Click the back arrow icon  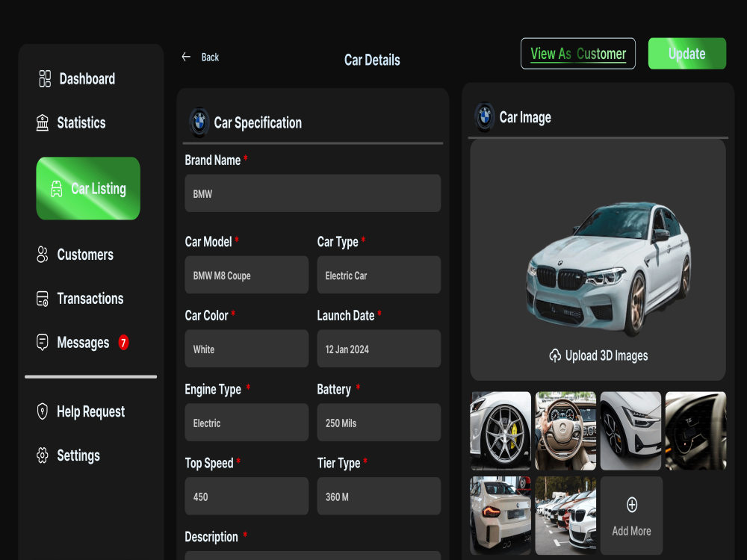point(186,57)
